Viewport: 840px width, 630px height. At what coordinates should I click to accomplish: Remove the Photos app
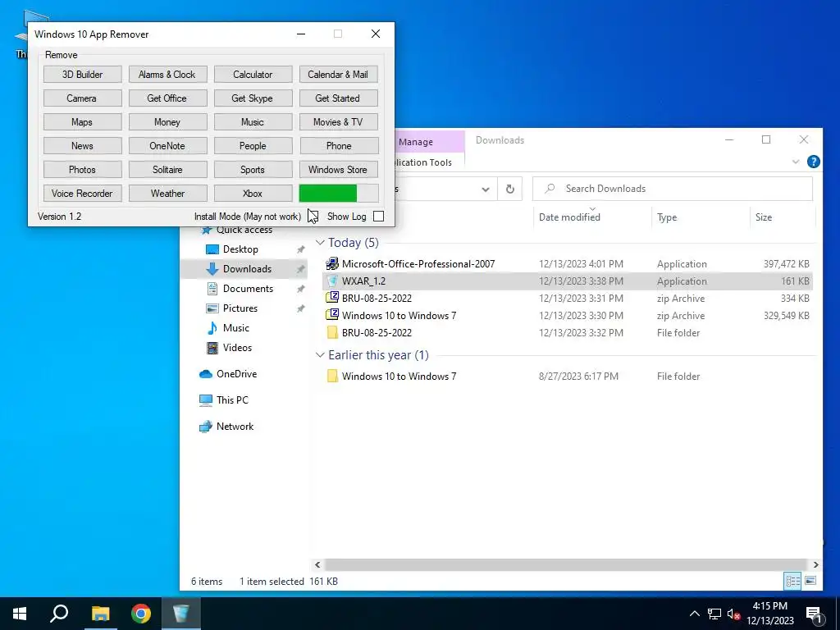[83, 169]
